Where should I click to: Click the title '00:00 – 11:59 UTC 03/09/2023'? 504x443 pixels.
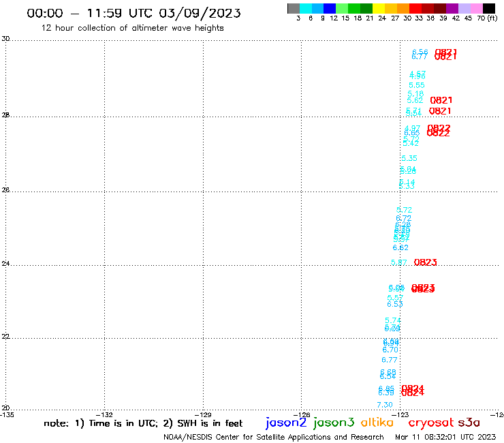coord(133,13)
